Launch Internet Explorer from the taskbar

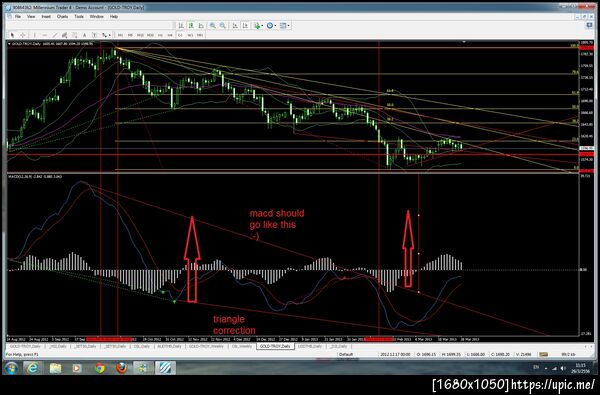[x=33, y=368]
